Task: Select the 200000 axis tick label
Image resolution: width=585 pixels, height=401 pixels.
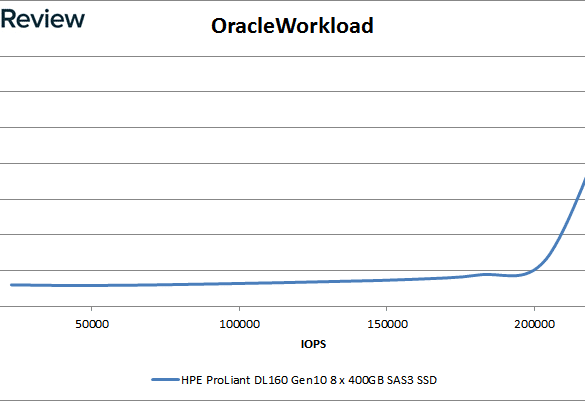Action: (535, 324)
